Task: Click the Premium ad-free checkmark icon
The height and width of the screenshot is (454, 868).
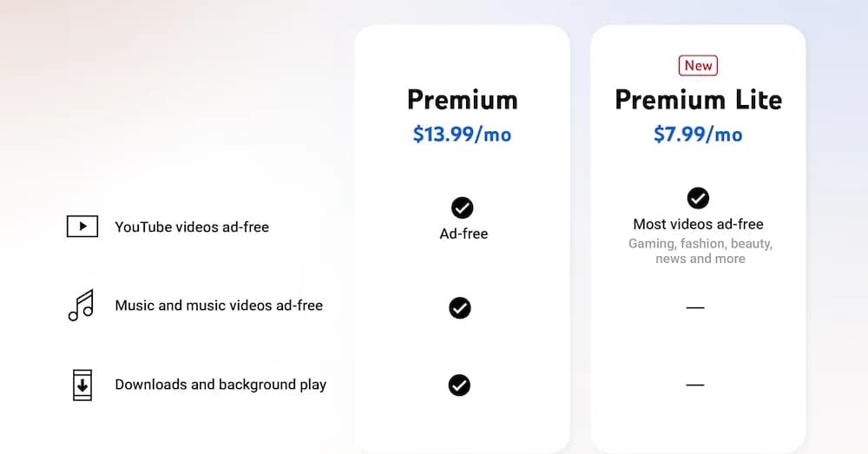Action: click(x=462, y=207)
